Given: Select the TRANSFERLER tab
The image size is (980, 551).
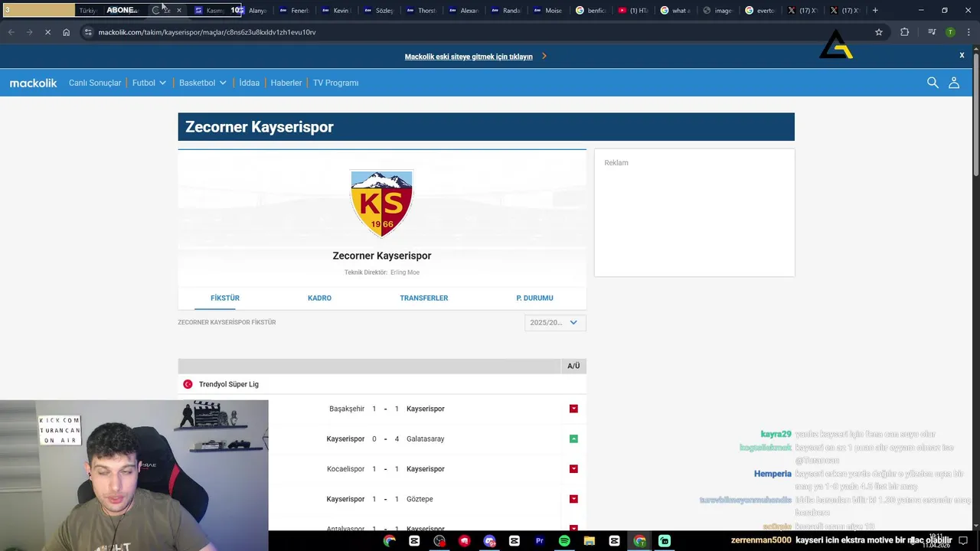Looking at the screenshot, I should point(423,298).
